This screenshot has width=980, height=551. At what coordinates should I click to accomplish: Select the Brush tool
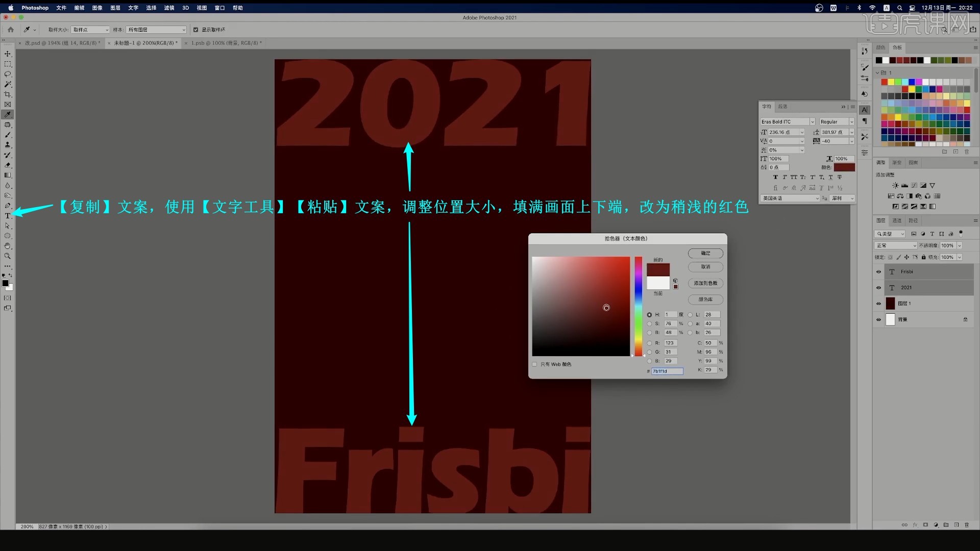click(x=8, y=135)
